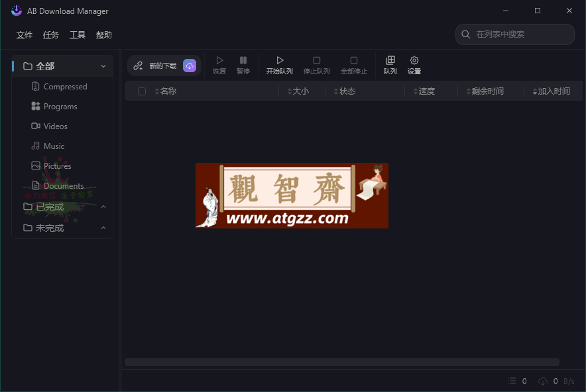Click the horizontal scrollbar below the list

pyautogui.click(x=341, y=362)
